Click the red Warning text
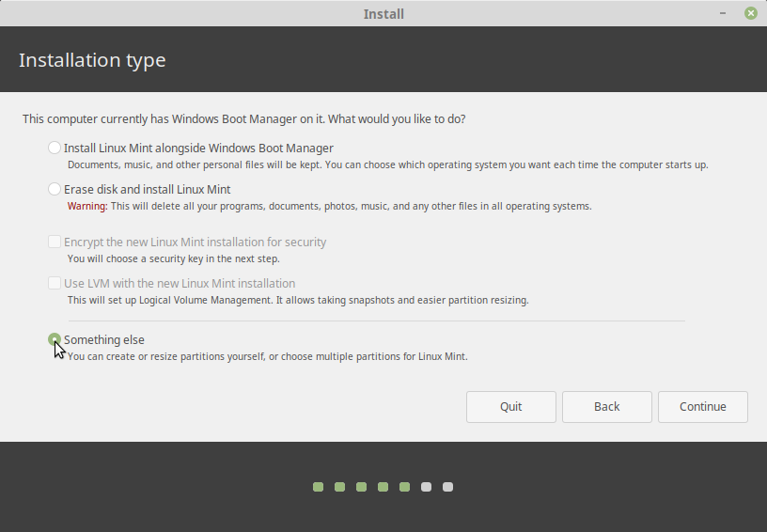This screenshot has height=532, width=767. (x=87, y=206)
